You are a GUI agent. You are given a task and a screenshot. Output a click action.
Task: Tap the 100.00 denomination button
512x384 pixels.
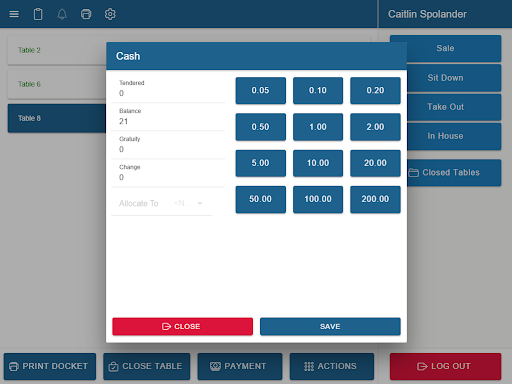click(x=318, y=199)
